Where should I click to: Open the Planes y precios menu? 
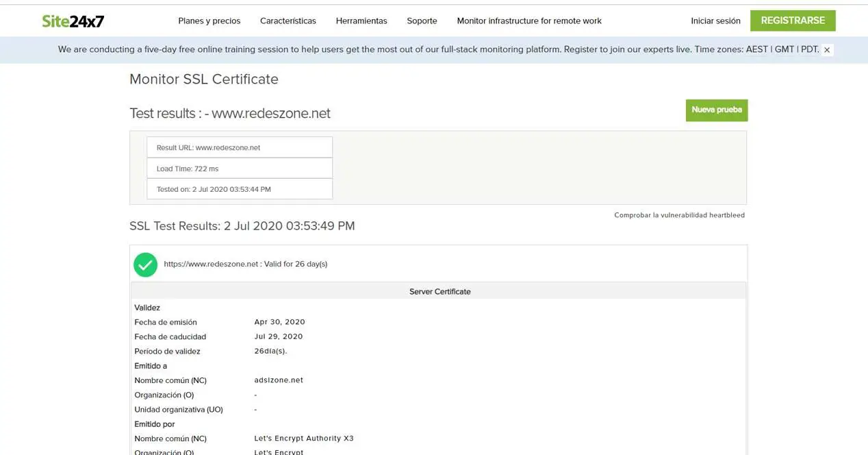coord(209,21)
